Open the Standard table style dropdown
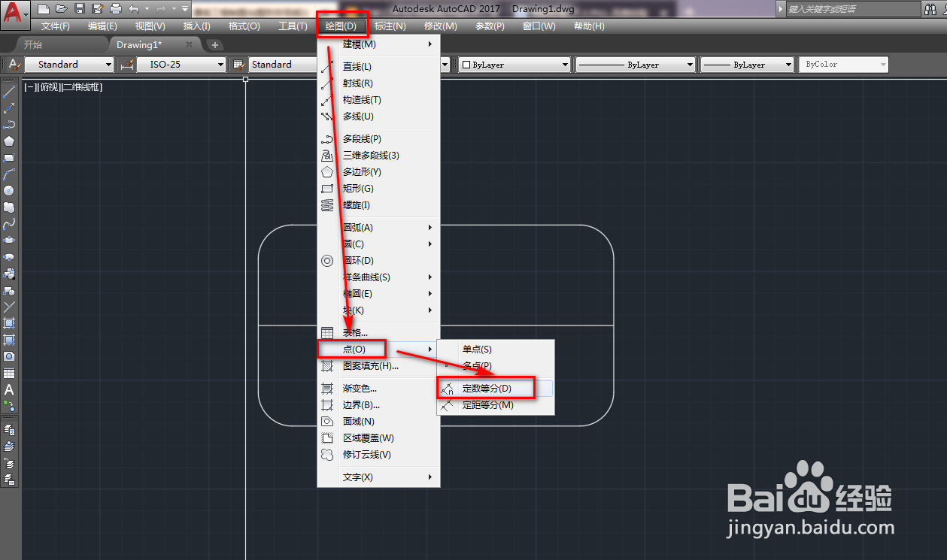The height and width of the screenshot is (560, 947). (x=284, y=65)
